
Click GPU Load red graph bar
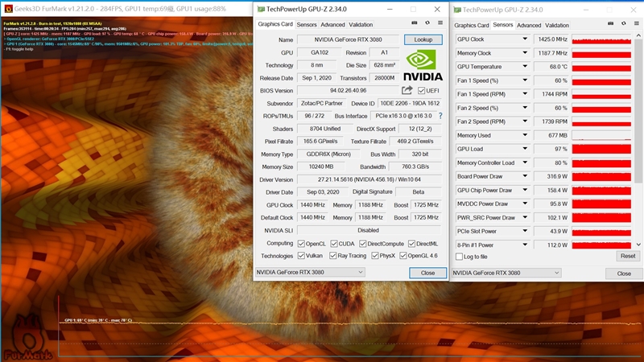pyautogui.click(x=601, y=149)
